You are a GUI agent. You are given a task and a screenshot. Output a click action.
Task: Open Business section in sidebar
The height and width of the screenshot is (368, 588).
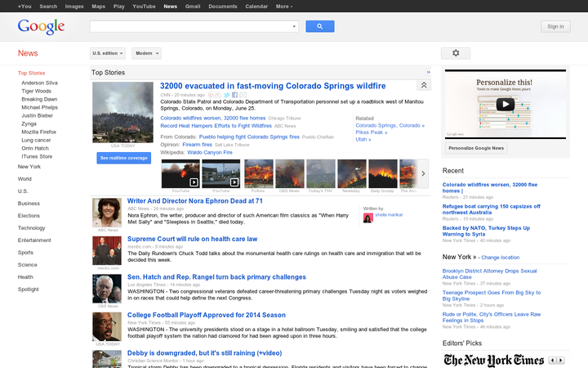click(x=29, y=203)
